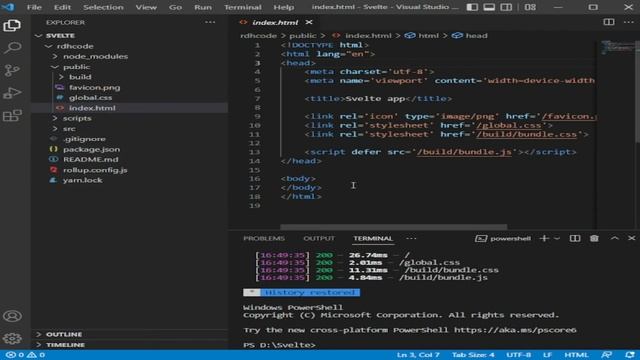Expand the OUTLINE section
This screenshot has width=640, height=360.
click(x=64, y=334)
